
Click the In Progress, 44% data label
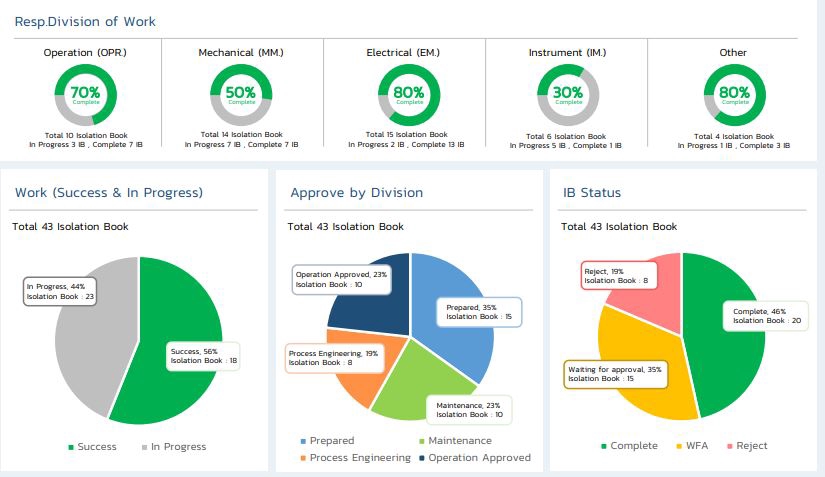[60, 291]
